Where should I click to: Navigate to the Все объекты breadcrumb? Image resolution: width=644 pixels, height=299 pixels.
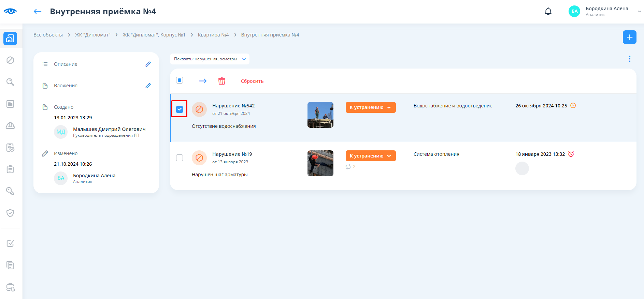click(x=48, y=35)
